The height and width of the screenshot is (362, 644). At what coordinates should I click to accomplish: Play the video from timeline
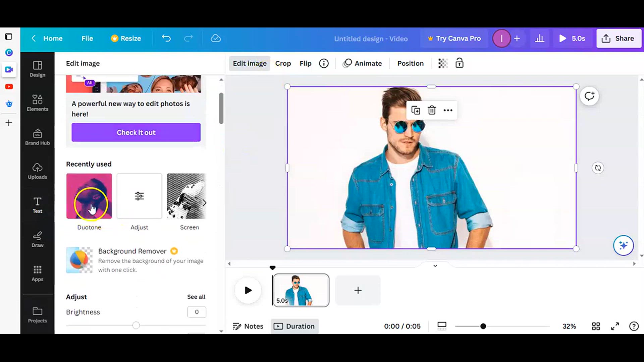[x=248, y=290]
